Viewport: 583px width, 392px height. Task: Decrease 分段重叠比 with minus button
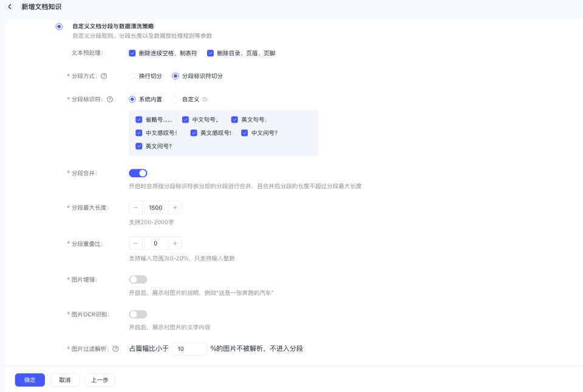(135, 243)
